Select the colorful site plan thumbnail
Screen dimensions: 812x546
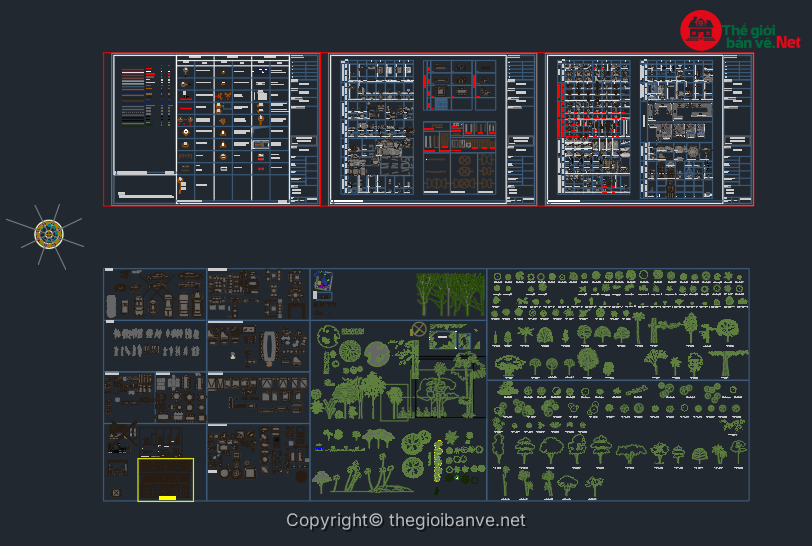pos(324,284)
